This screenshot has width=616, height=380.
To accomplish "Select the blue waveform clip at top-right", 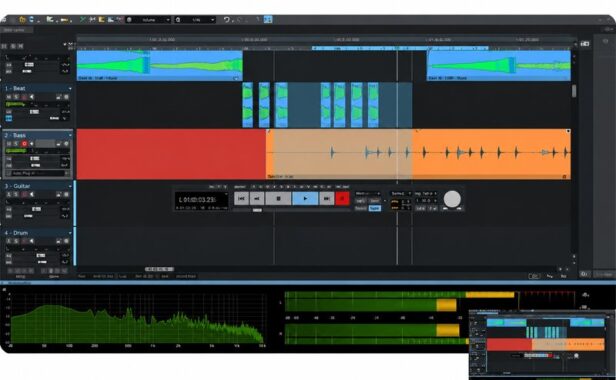I will pyautogui.click(x=499, y=66).
